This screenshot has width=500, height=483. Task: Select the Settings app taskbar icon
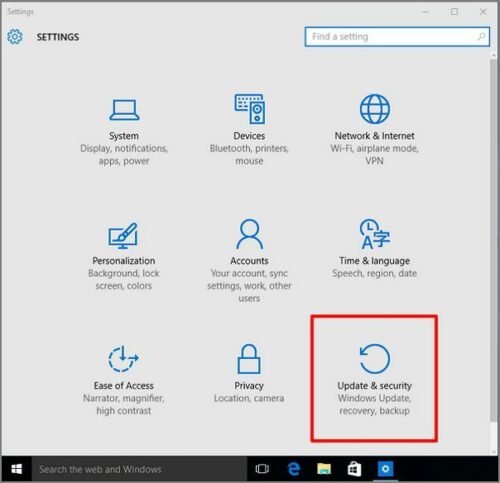(385, 469)
